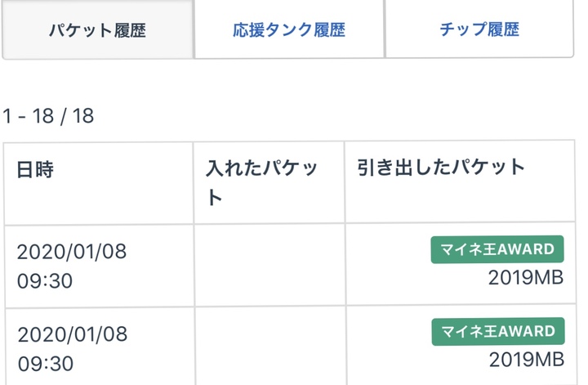Click the 1 - 18 / 18 record count
Image resolution: width=588 pixels, height=385 pixels.
tap(48, 116)
